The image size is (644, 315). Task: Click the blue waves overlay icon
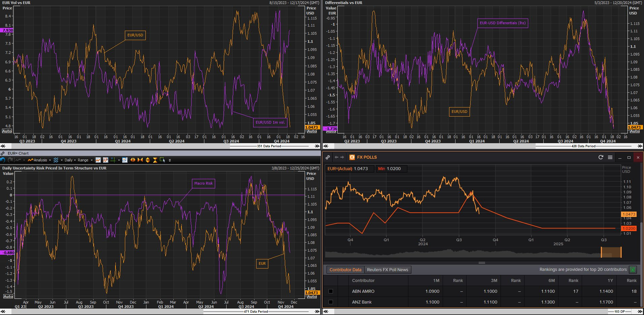click(x=56, y=160)
